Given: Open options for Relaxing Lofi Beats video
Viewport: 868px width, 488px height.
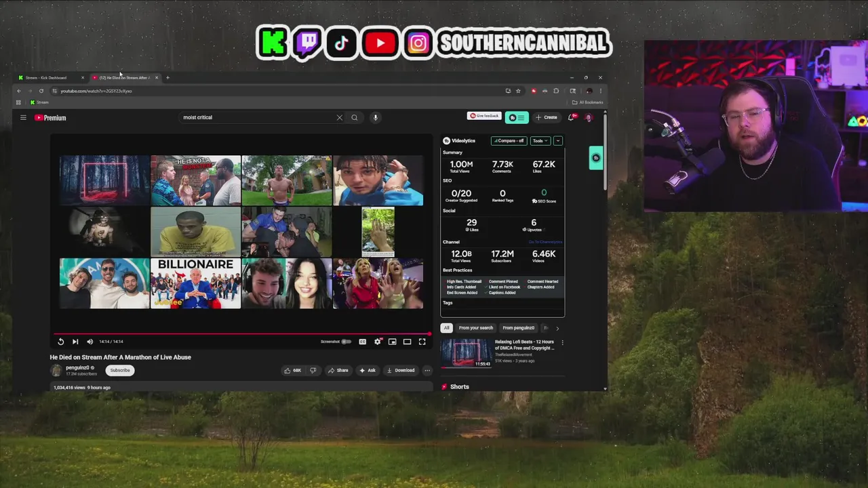Looking at the screenshot, I should [x=562, y=342].
